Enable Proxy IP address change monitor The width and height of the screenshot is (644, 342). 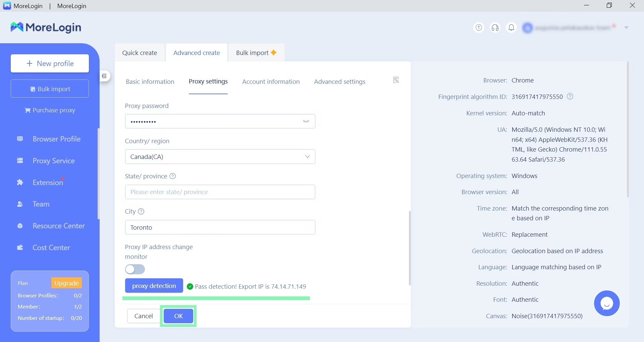pyautogui.click(x=135, y=269)
